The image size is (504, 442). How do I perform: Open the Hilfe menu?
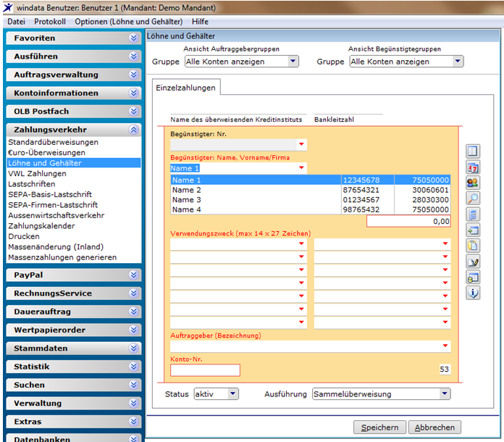tap(200, 22)
